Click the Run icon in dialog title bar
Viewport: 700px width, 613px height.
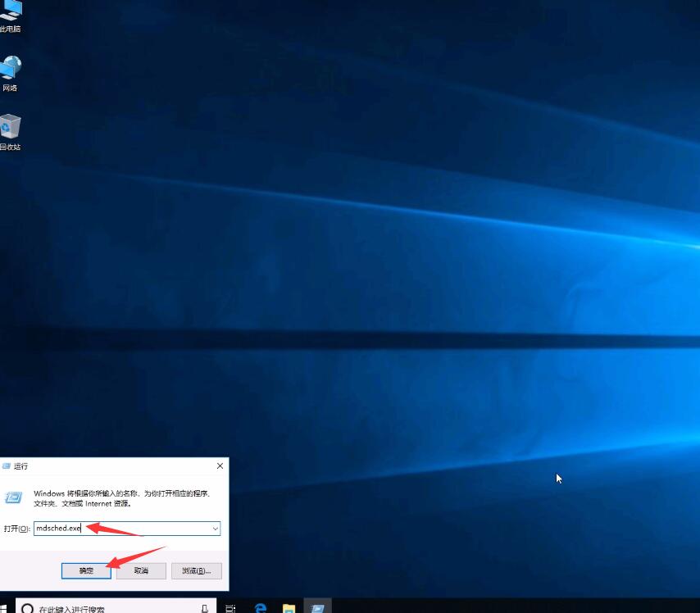(x=7, y=466)
